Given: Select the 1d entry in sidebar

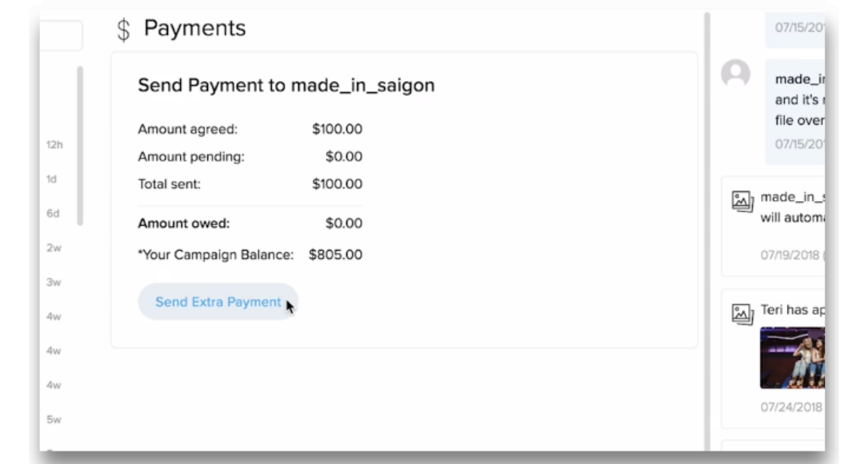Looking at the screenshot, I should pyautogui.click(x=52, y=179).
